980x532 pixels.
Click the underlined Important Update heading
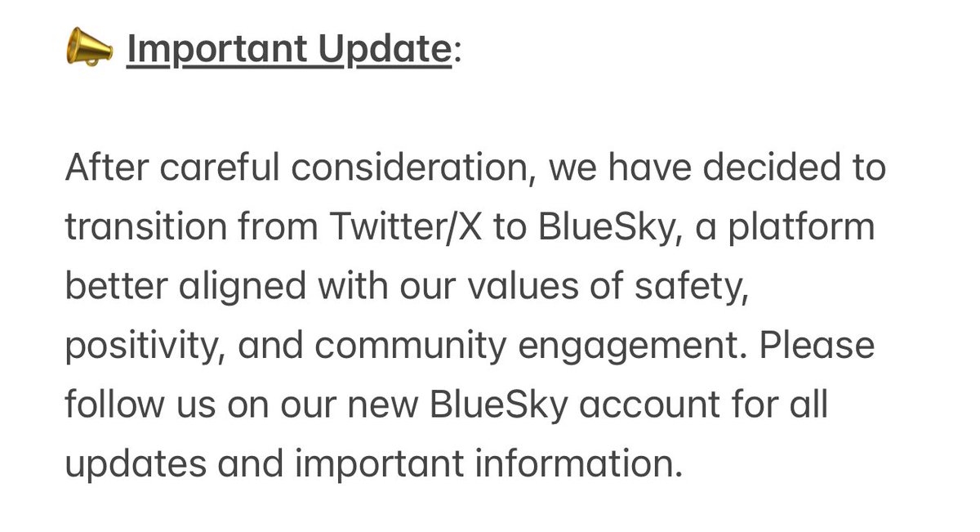(288, 51)
